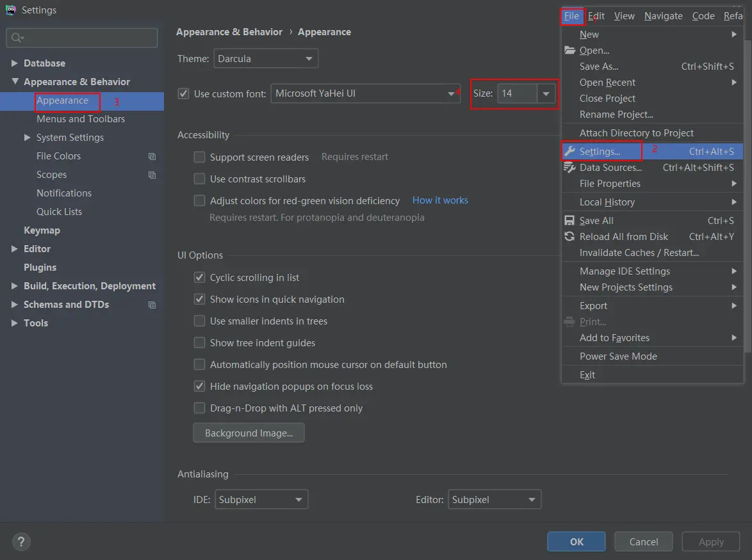Click the Background Image... button
752x560 pixels.
coord(249,433)
